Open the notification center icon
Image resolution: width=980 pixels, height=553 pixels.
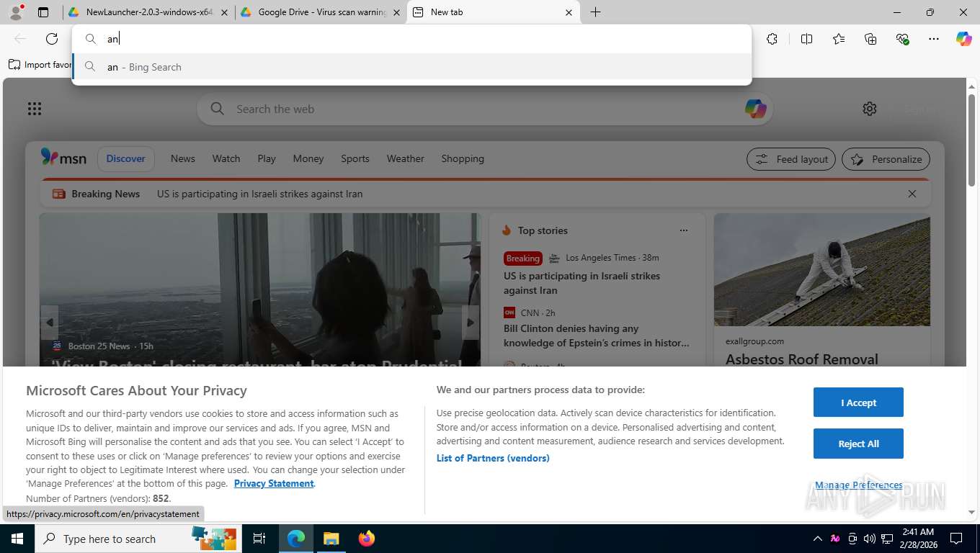point(956,539)
